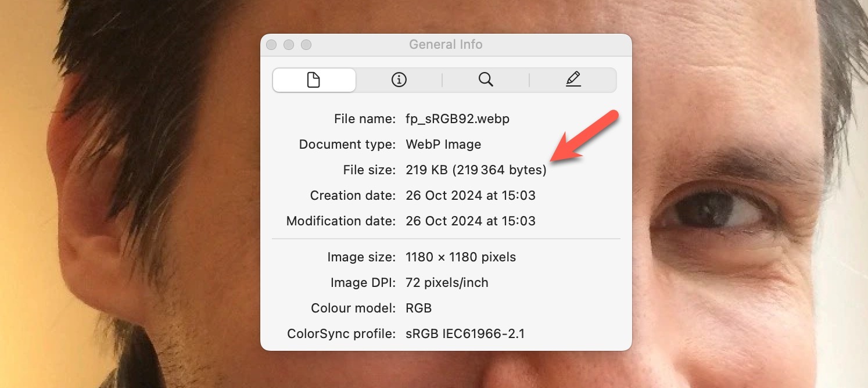Click the Document type label
This screenshot has height=388, width=868.
pyautogui.click(x=347, y=144)
